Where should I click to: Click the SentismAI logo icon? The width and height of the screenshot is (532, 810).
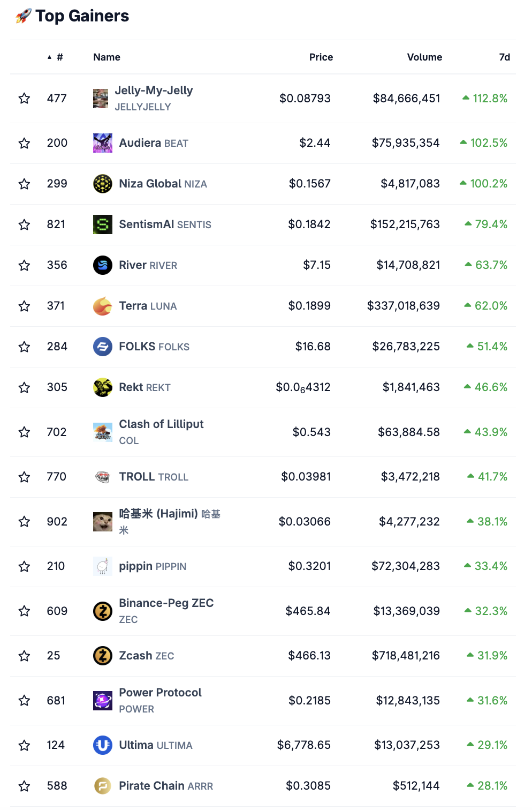[102, 224]
